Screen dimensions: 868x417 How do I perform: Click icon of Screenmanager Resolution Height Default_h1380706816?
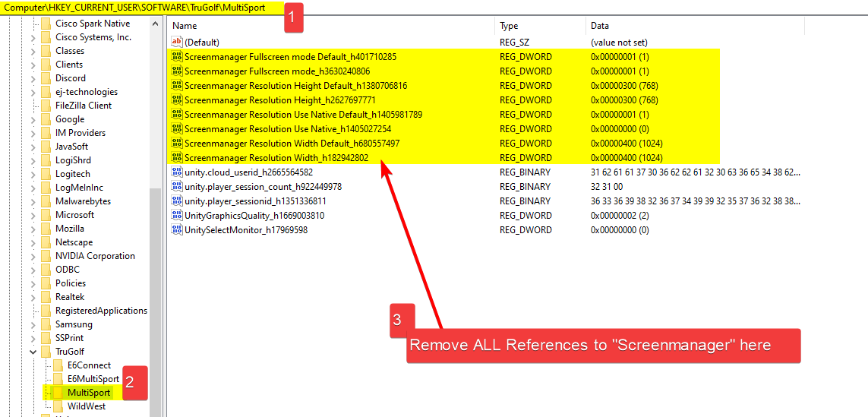177,85
